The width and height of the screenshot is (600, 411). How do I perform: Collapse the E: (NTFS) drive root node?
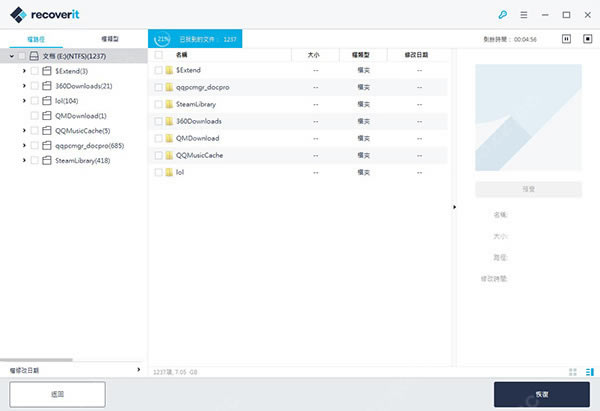click(x=10, y=56)
